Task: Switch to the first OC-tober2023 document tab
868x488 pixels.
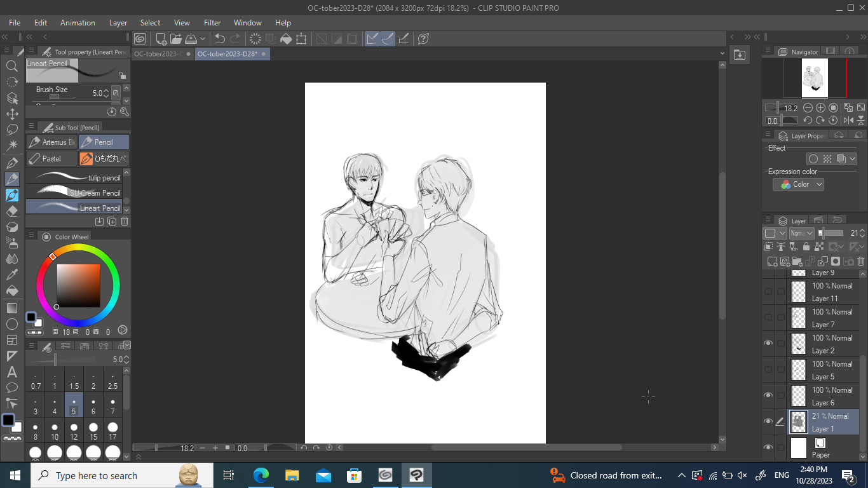Action: (x=158, y=54)
